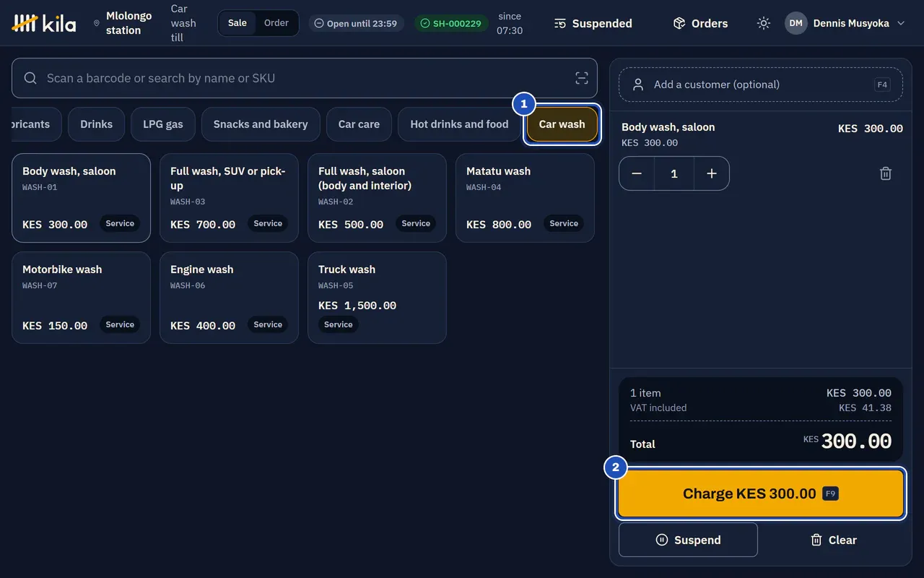The image size is (924, 578).
Task: Click the VAT included line
Action: click(x=761, y=407)
